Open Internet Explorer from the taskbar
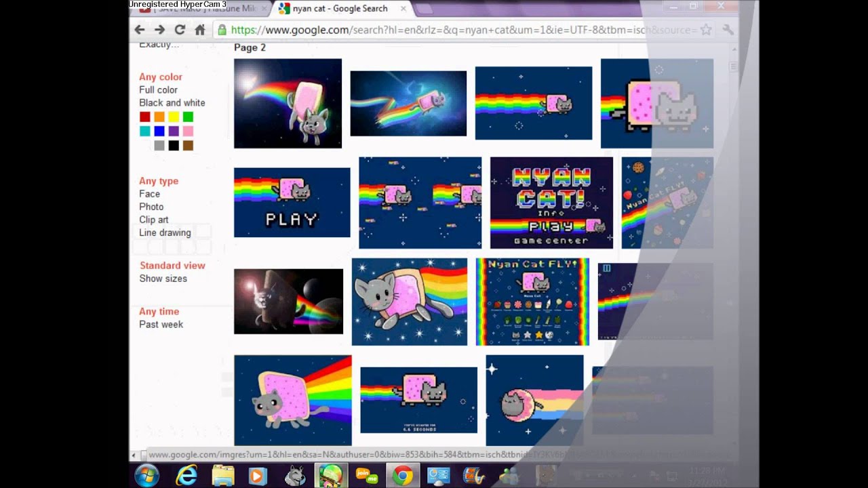The image size is (868, 488). (186, 476)
